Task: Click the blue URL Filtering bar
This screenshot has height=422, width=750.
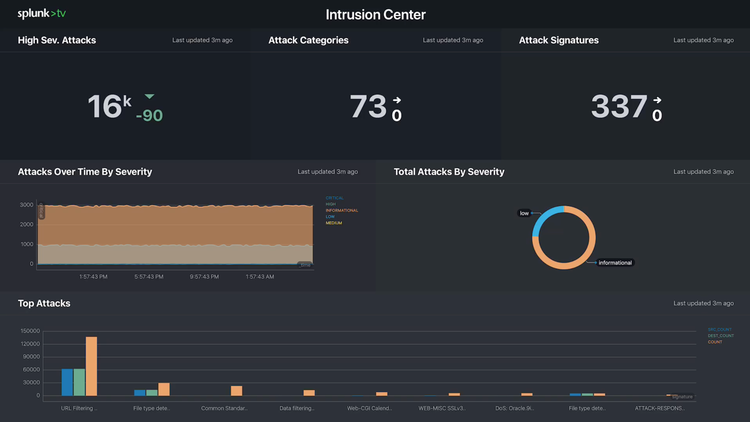Action: (x=67, y=382)
